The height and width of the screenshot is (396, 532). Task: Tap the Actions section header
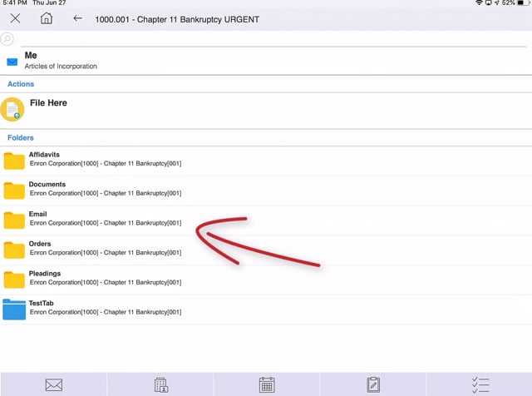tap(21, 84)
